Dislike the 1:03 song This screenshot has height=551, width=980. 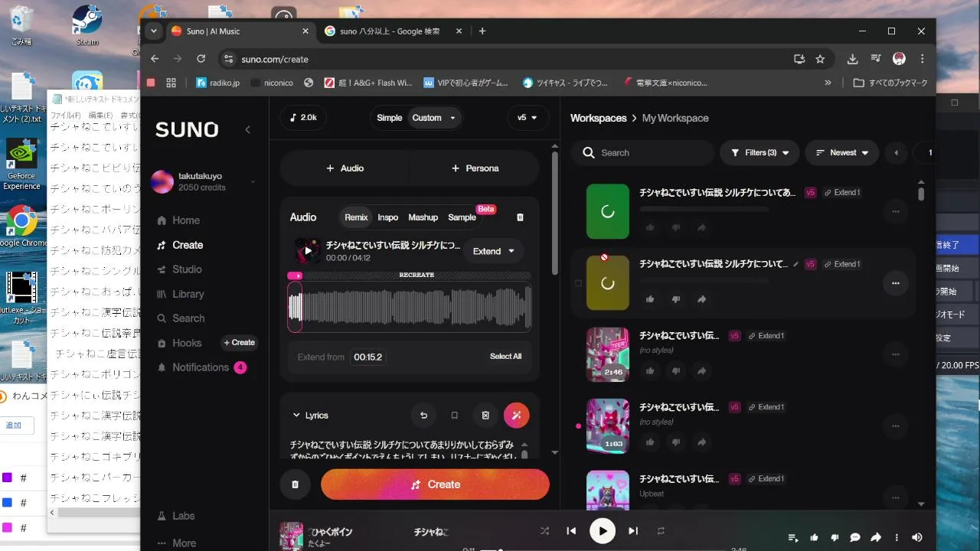point(675,442)
